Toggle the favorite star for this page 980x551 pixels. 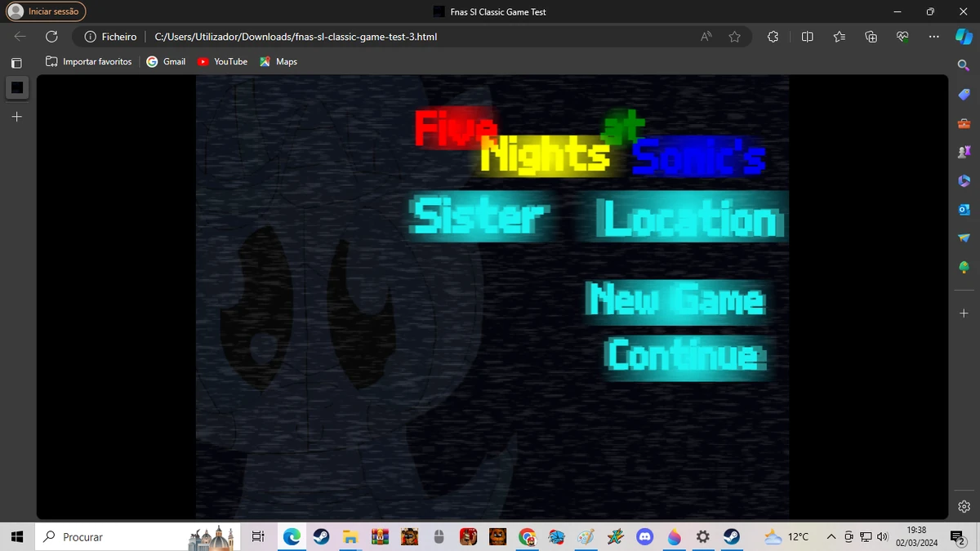(x=734, y=36)
